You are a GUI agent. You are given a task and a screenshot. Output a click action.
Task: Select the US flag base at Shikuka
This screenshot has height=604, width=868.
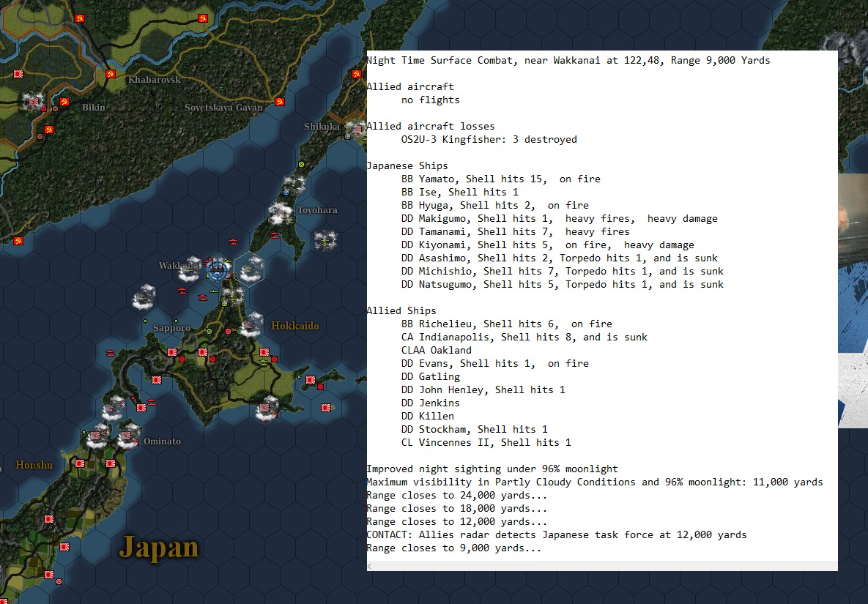[x=356, y=130]
